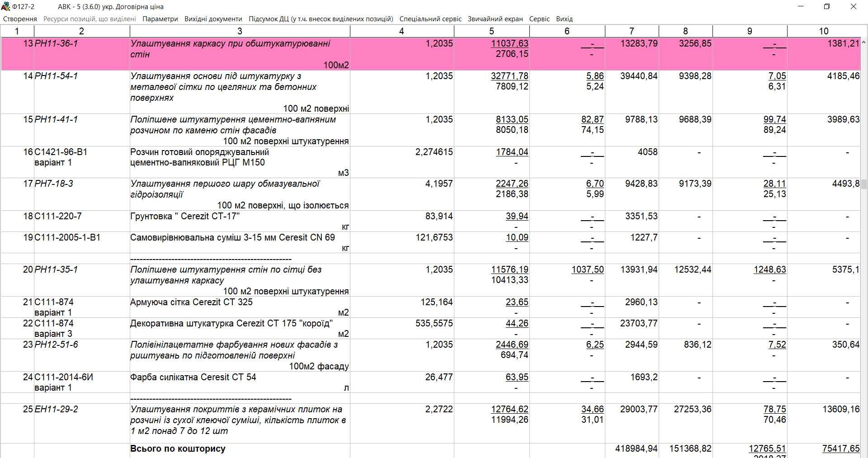Viewport: 868px width, 458px height.
Task: Open the Вихідні документи menu
Action: click(x=213, y=19)
